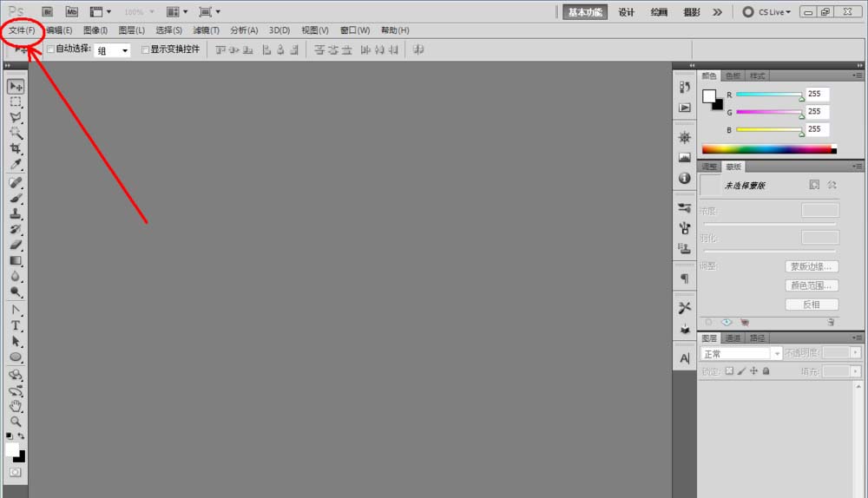The image size is (868, 498).
Task: Open the Info panel icon in the dock
Action: point(685,178)
